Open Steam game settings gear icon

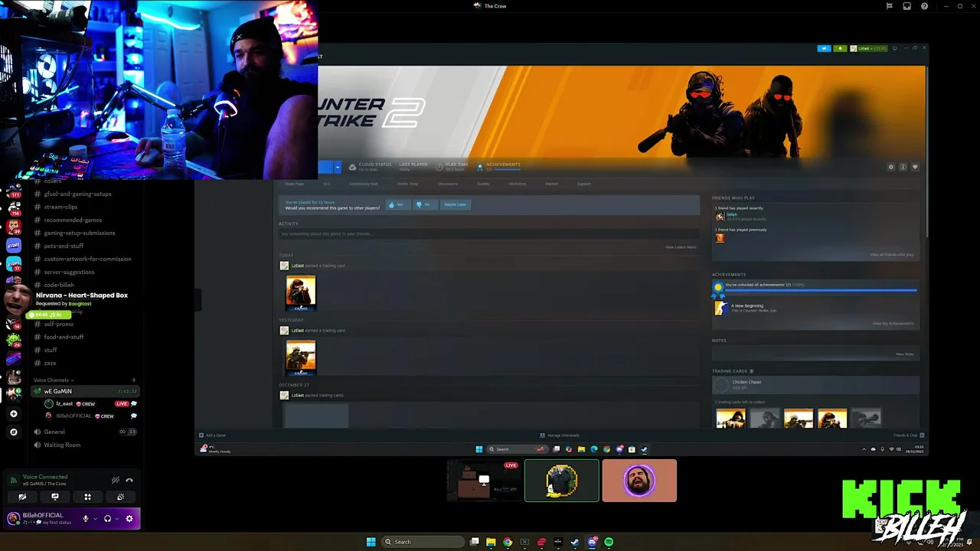[x=890, y=167]
